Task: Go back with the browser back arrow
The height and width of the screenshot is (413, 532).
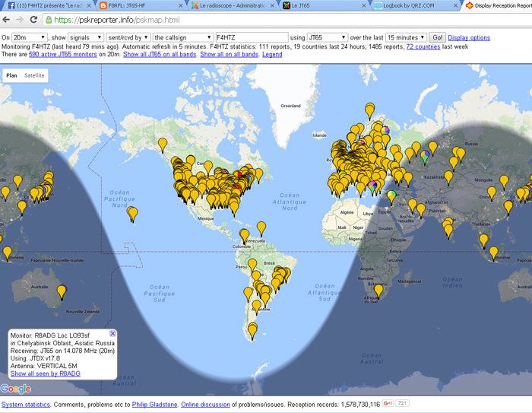Action: [6, 20]
